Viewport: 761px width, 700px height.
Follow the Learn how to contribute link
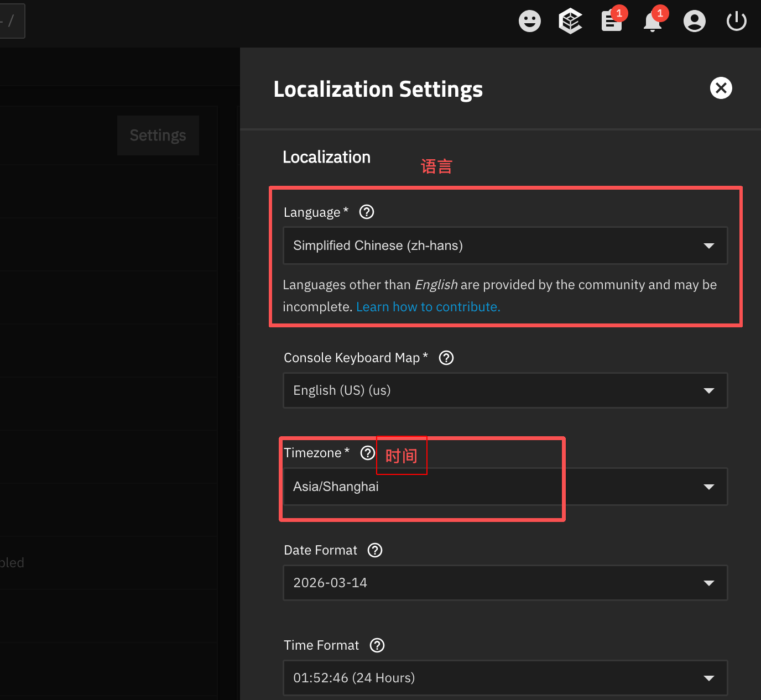[x=428, y=307]
